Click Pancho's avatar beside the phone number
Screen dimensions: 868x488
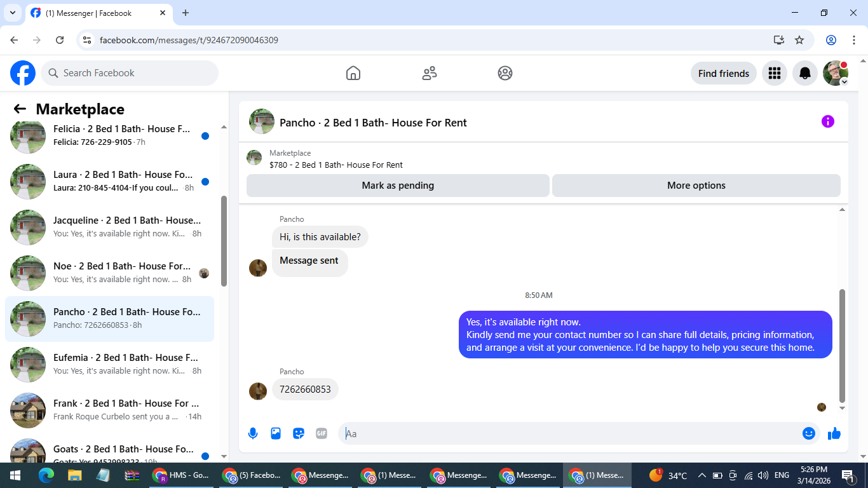tap(258, 391)
